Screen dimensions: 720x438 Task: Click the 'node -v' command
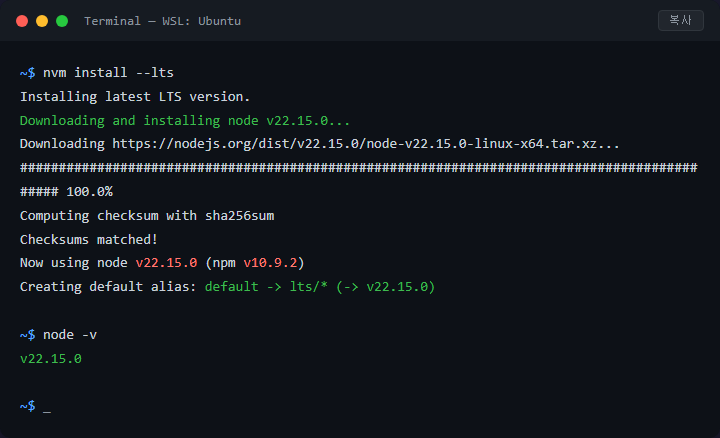tap(70, 335)
